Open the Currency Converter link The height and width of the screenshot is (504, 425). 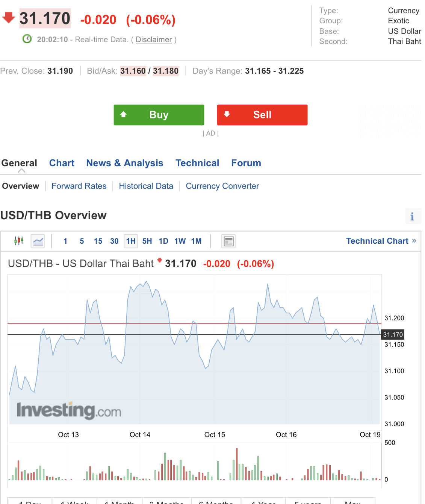pos(222,186)
